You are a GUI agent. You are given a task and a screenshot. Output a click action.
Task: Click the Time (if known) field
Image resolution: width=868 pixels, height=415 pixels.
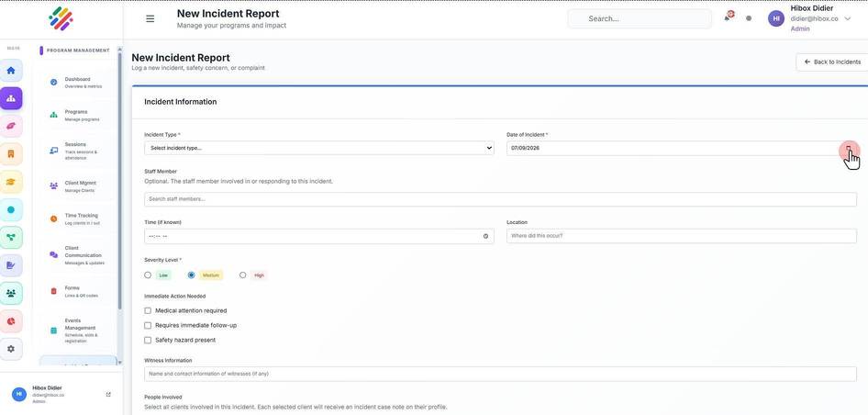[319, 236]
